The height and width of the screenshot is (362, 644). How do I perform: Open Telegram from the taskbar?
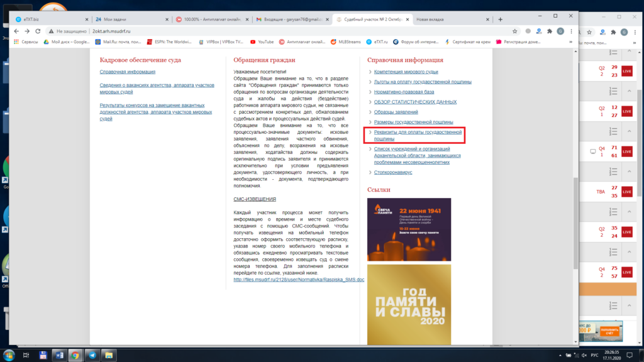[x=92, y=356]
